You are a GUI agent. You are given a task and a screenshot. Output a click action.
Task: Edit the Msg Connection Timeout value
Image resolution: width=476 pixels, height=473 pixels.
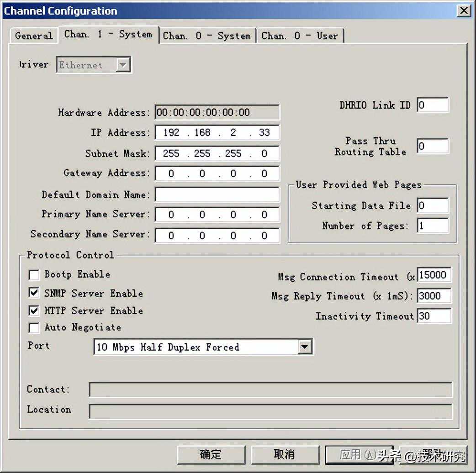[x=434, y=275]
